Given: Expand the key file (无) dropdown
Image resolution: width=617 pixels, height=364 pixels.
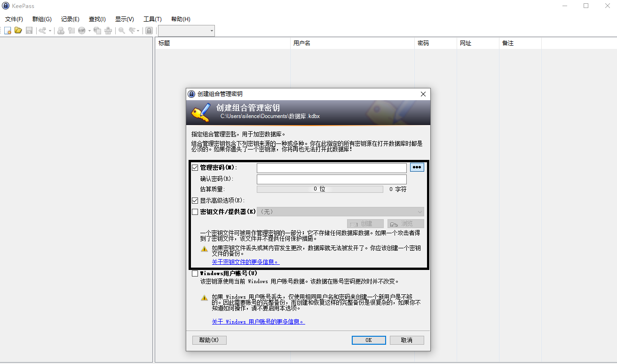Looking at the screenshot, I should click(340, 212).
